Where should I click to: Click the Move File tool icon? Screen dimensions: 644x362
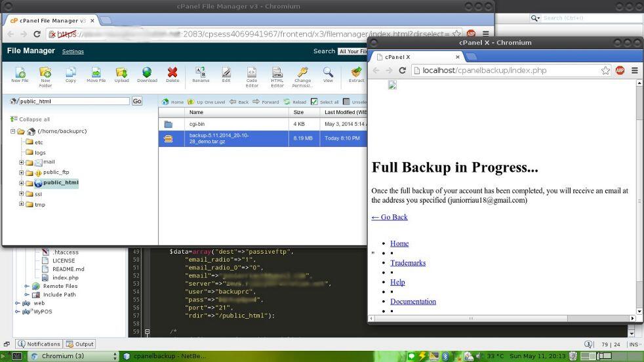click(x=96, y=74)
